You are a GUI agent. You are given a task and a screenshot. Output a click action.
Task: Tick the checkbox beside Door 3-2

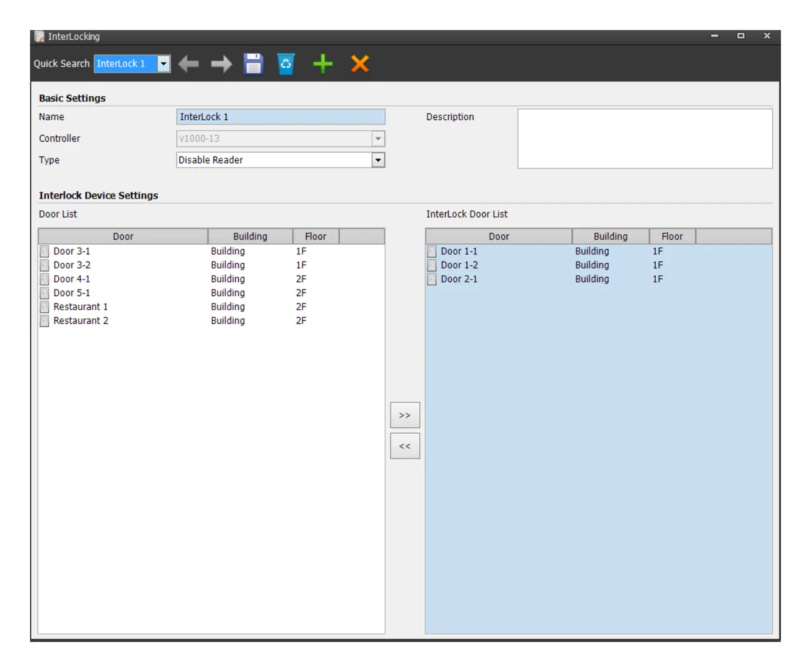(x=44, y=265)
